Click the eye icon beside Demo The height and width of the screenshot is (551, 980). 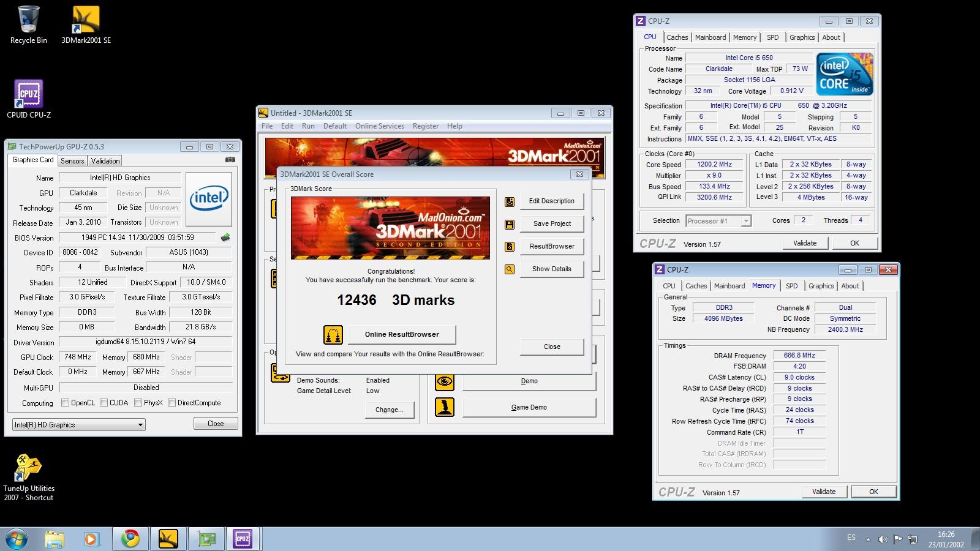click(445, 381)
